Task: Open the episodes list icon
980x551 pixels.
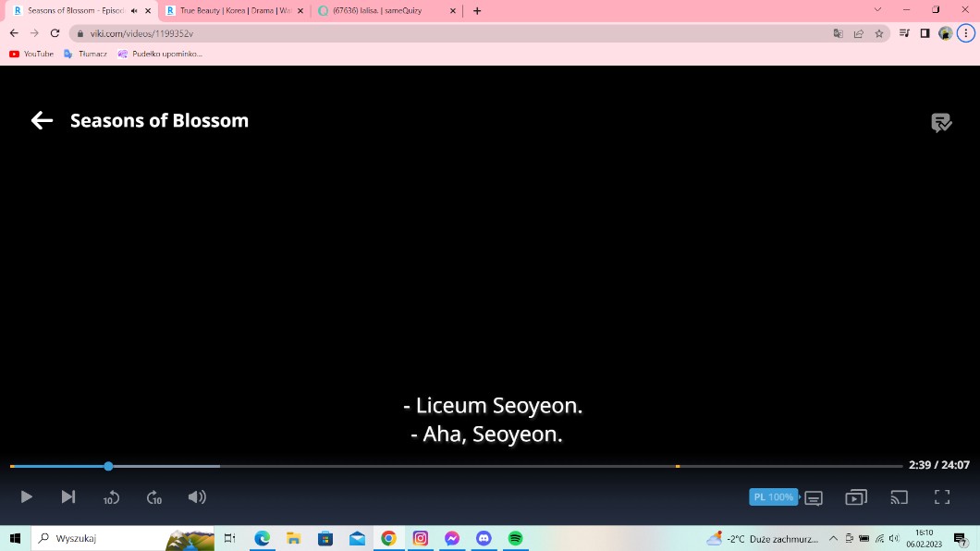Action: pyautogui.click(x=856, y=497)
